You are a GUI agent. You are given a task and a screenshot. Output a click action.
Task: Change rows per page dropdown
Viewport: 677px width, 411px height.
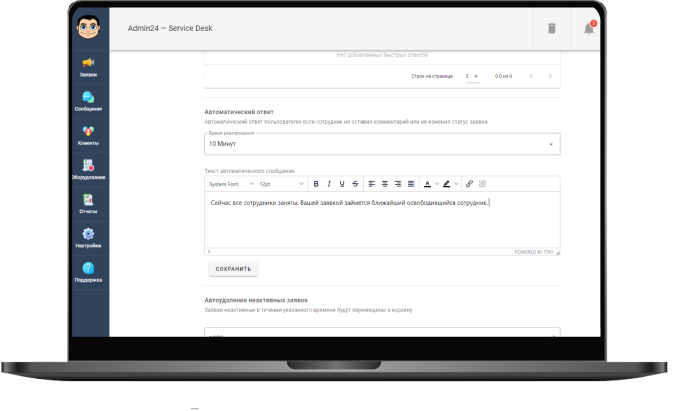click(473, 76)
